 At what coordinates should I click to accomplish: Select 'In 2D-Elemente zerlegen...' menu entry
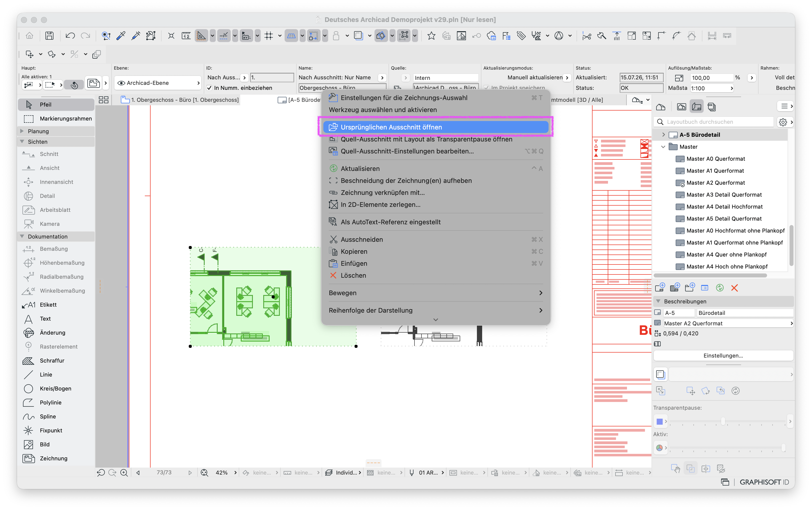[x=435, y=205]
